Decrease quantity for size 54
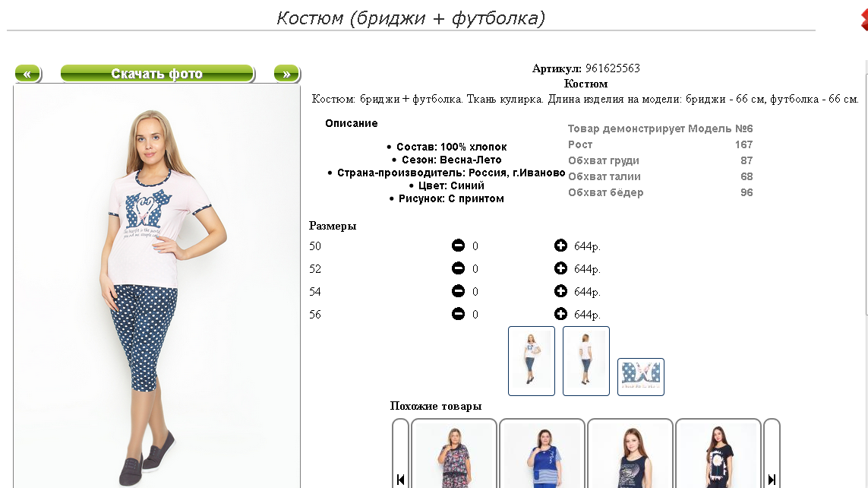 (x=459, y=291)
